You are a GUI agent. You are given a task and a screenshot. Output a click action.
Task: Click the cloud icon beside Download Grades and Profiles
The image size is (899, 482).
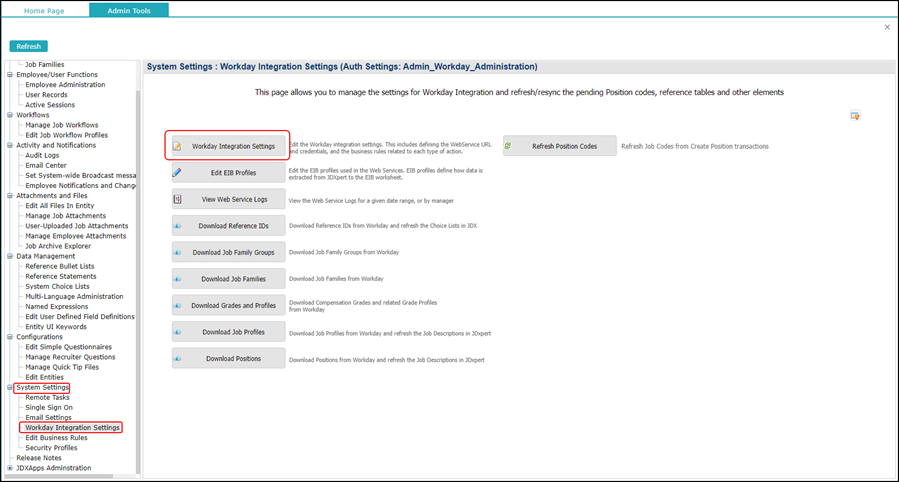coord(177,305)
